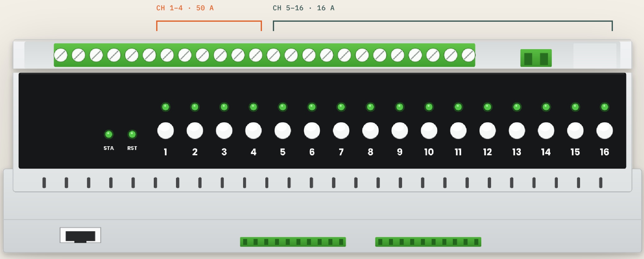Image resolution: width=644 pixels, height=259 pixels.
Task: Click the green LED above channel 8
Action: (370, 107)
